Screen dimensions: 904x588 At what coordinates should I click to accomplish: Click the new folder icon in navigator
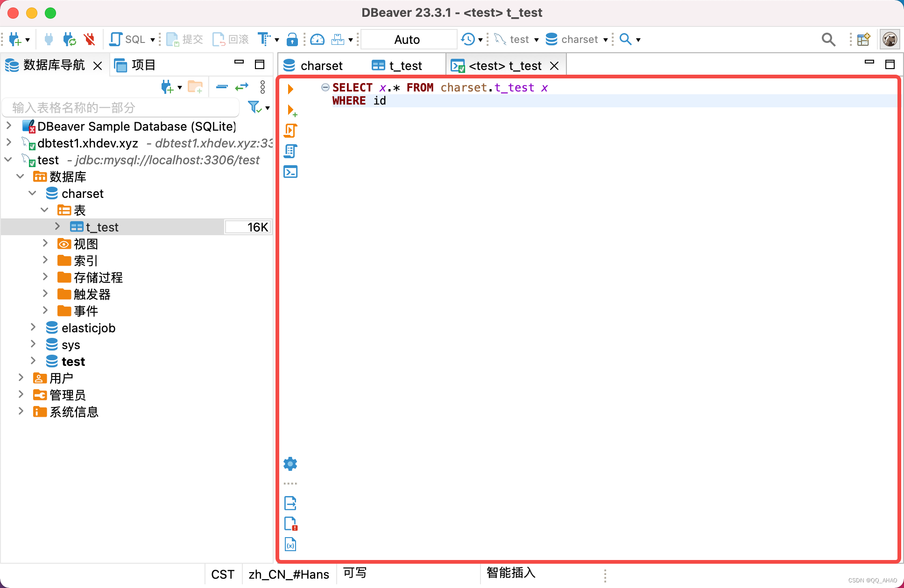click(195, 87)
